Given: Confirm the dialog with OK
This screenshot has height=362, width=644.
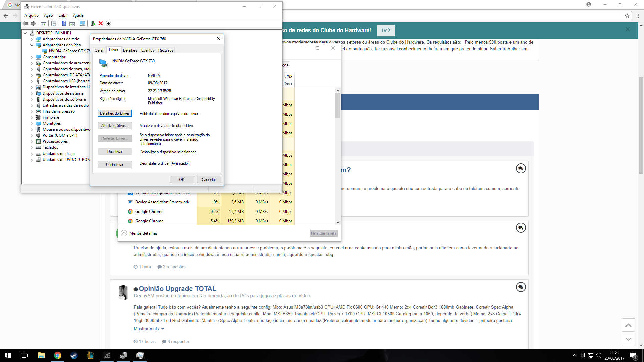Looking at the screenshot, I should click(x=182, y=180).
